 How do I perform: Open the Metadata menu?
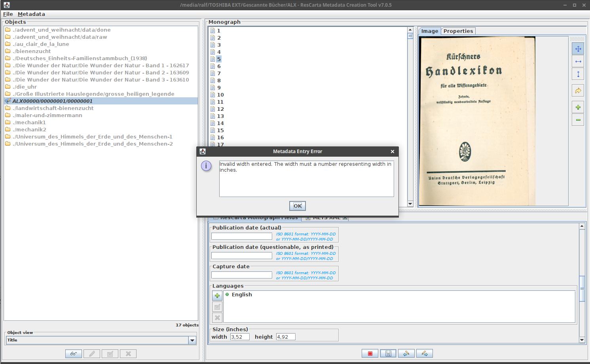(x=31, y=14)
